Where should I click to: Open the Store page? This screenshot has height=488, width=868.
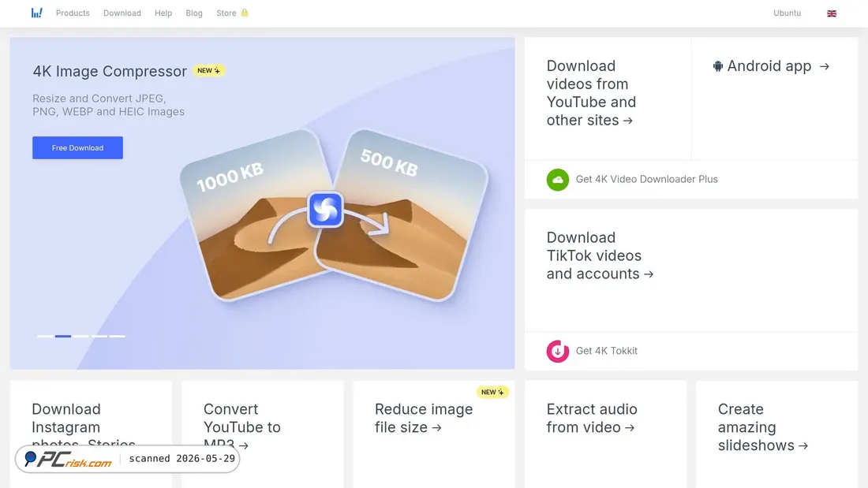coord(226,13)
